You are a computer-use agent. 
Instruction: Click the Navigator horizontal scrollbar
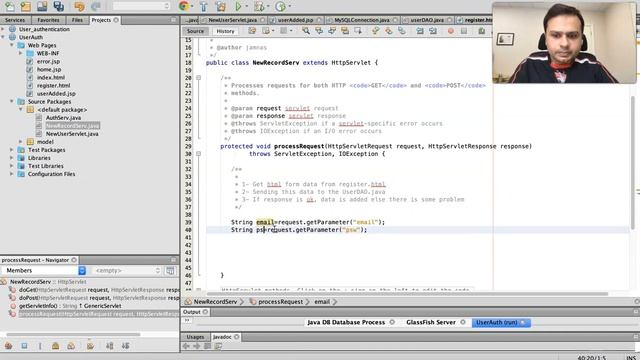73,335
